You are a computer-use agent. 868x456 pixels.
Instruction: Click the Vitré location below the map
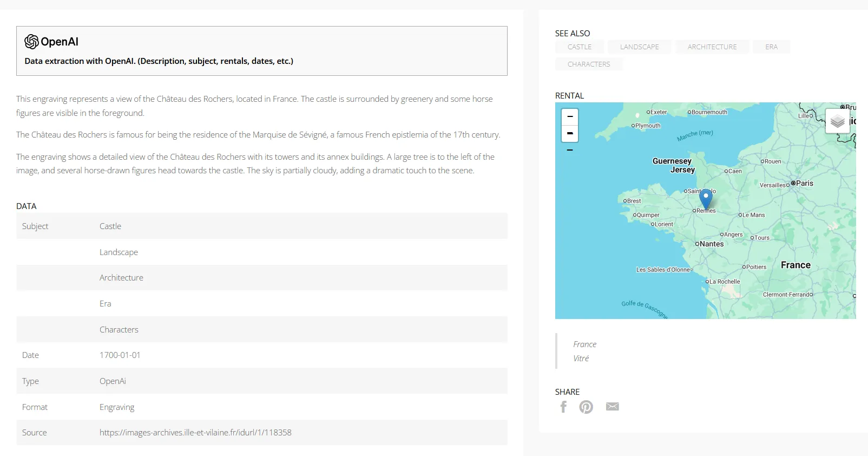pyautogui.click(x=581, y=359)
